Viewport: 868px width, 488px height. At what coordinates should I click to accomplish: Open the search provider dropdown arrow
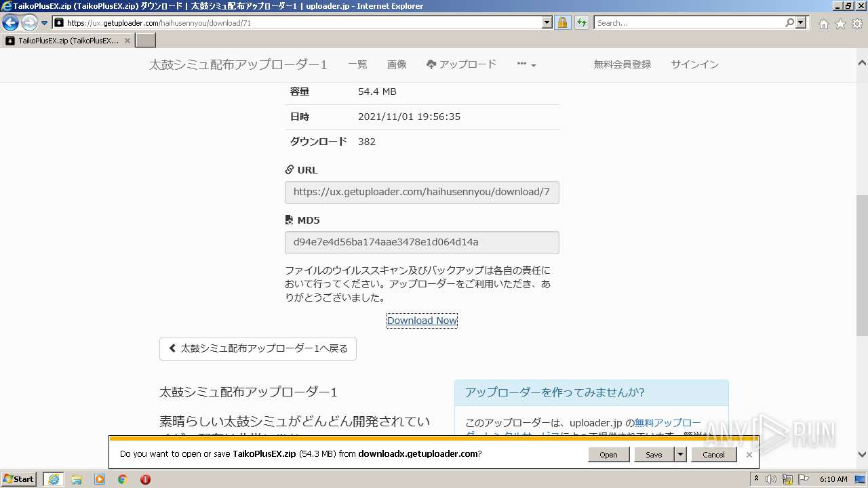802,23
